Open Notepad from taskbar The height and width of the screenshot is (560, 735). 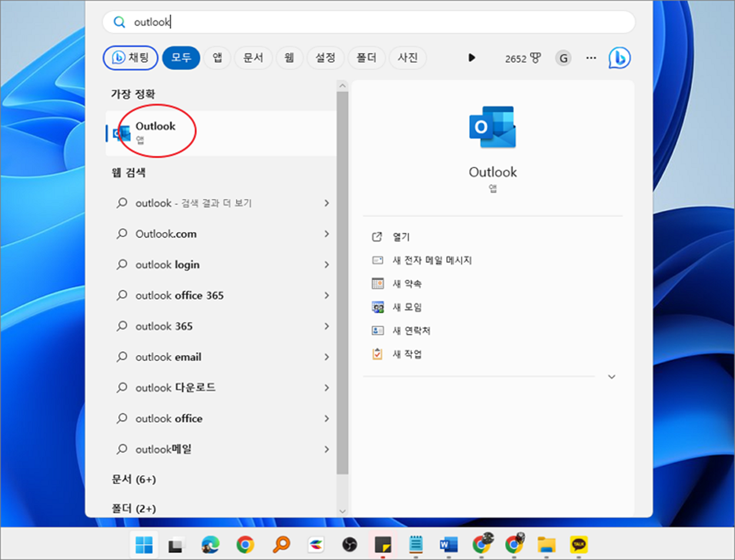416,545
